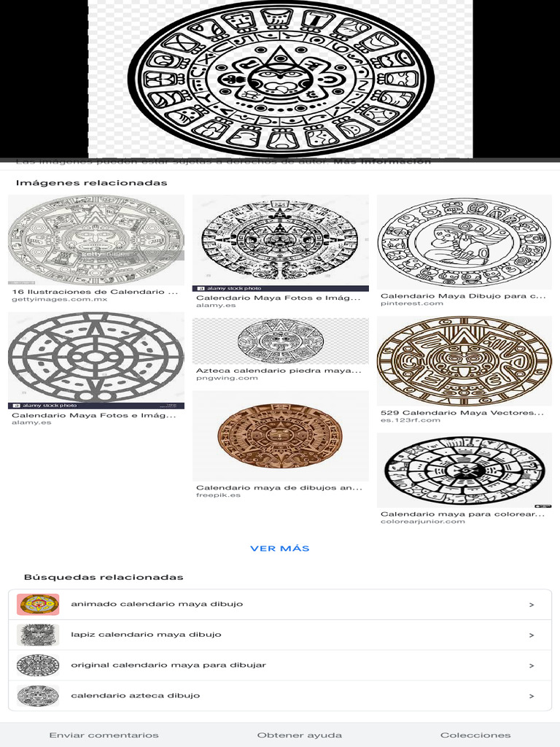The image size is (560, 747).
Task: Open Enviar comentarios in footer
Action: coord(104,735)
